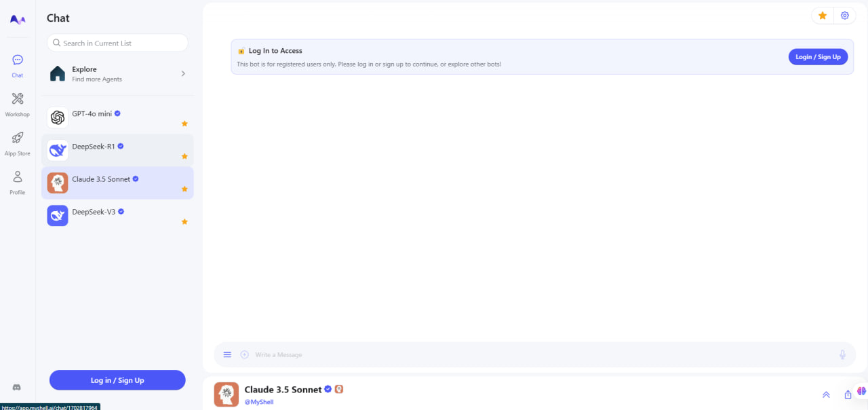Click the microphone voice input icon
The width and height of the screenshot is (868, 410).
pos(843,354)
